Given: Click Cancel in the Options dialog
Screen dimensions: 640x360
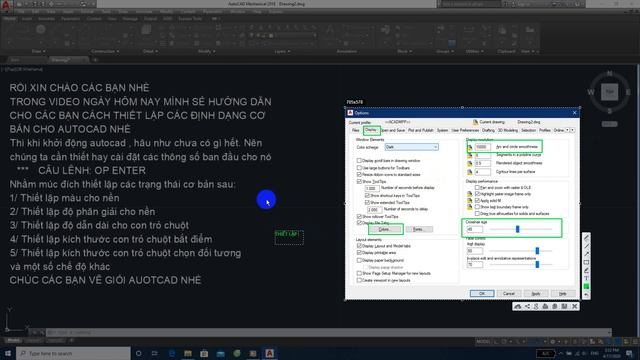Looking at the screenshot, I should [509, 293].
